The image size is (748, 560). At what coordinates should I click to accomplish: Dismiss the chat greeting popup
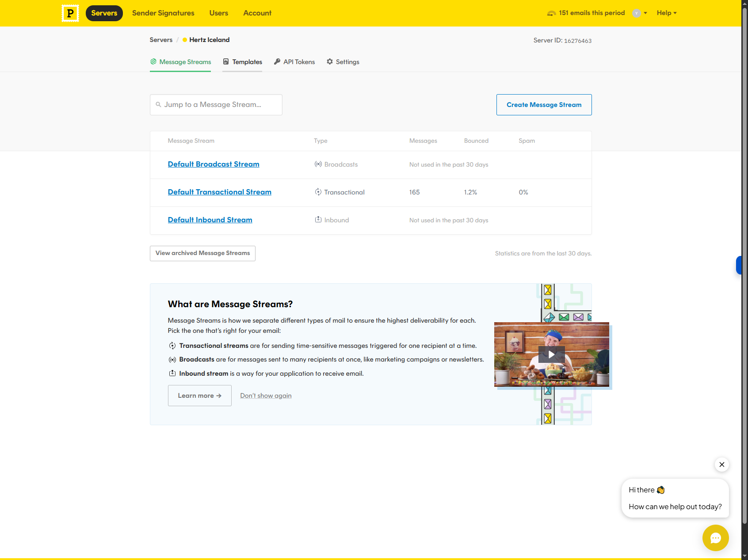click(721, 464)
